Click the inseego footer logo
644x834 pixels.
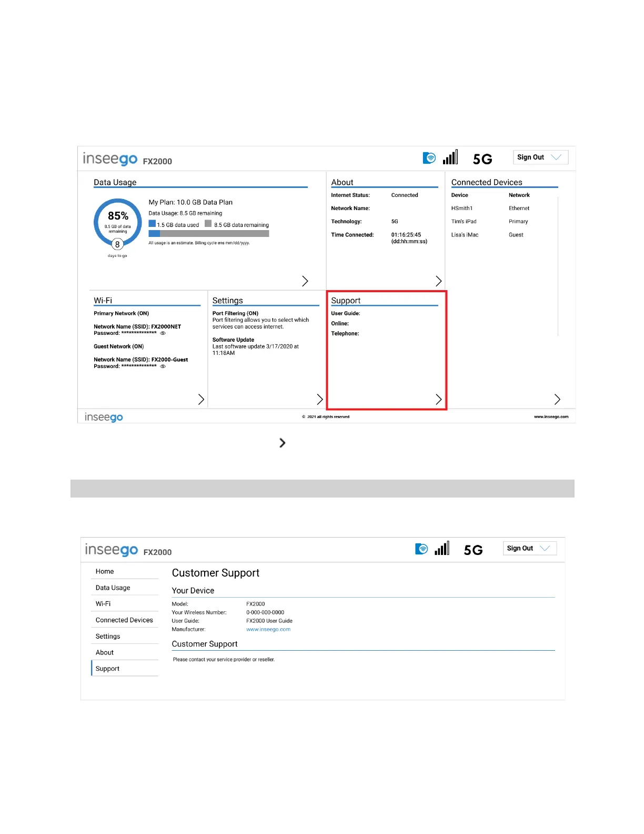pyautogui.click(x=104, y=417)
